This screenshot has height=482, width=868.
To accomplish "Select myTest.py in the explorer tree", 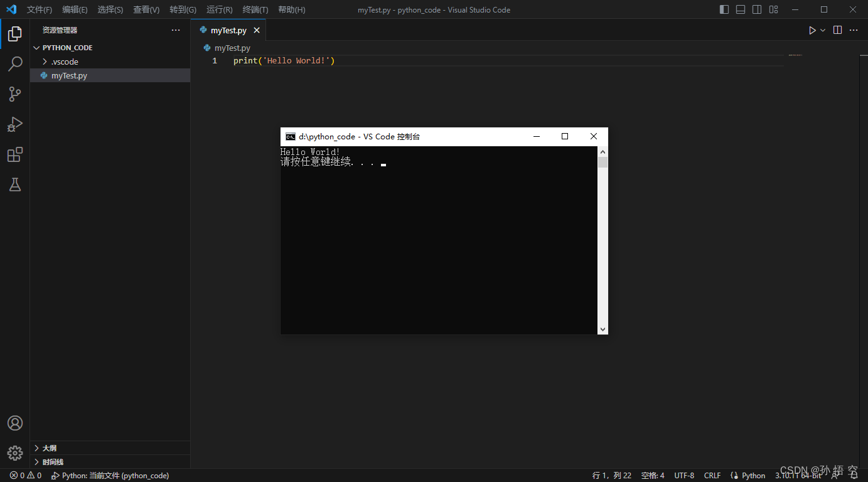I will tap(110, 75).
